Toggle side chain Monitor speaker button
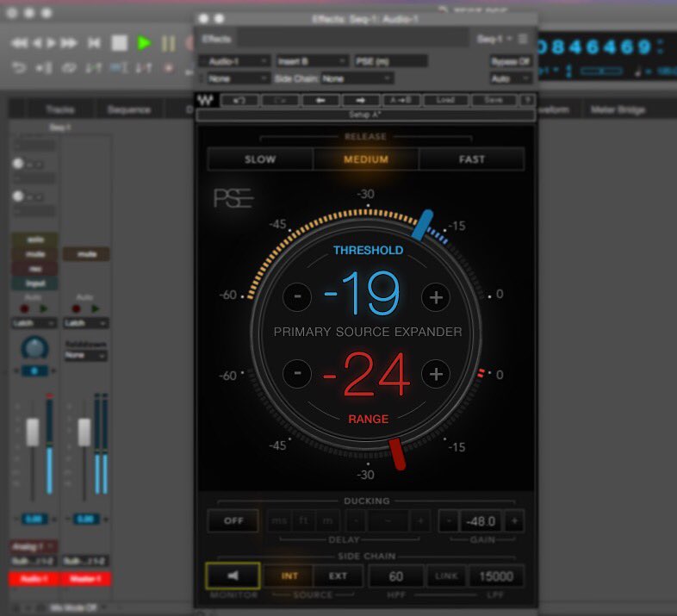The image size is (677, 616). [x=233, y=576]
